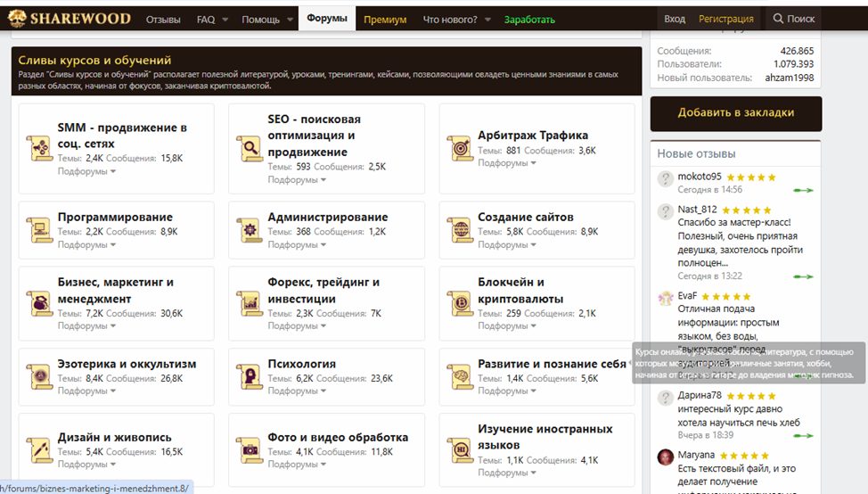Click the Изучение иностранных языков icon
This screenshot has height=494, width=868.
(x=460, y=449)
